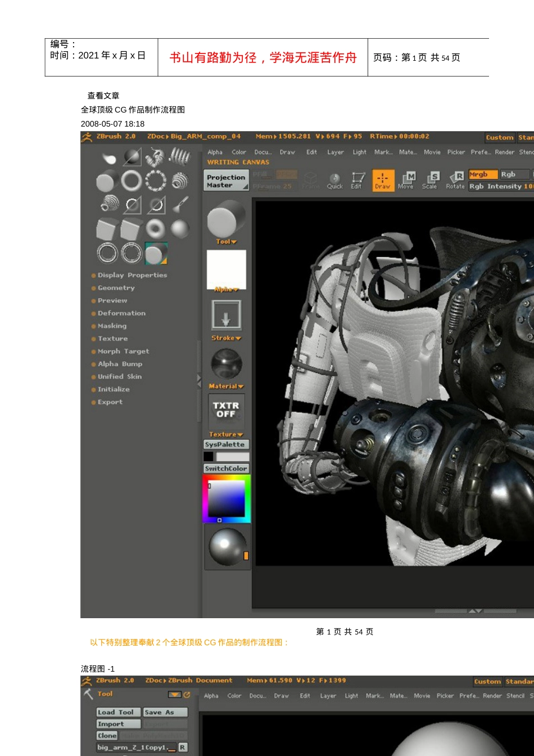The image size is (534, 756).
Task: Select the paintbrush tool icon
Action: [x=180, y=205]
